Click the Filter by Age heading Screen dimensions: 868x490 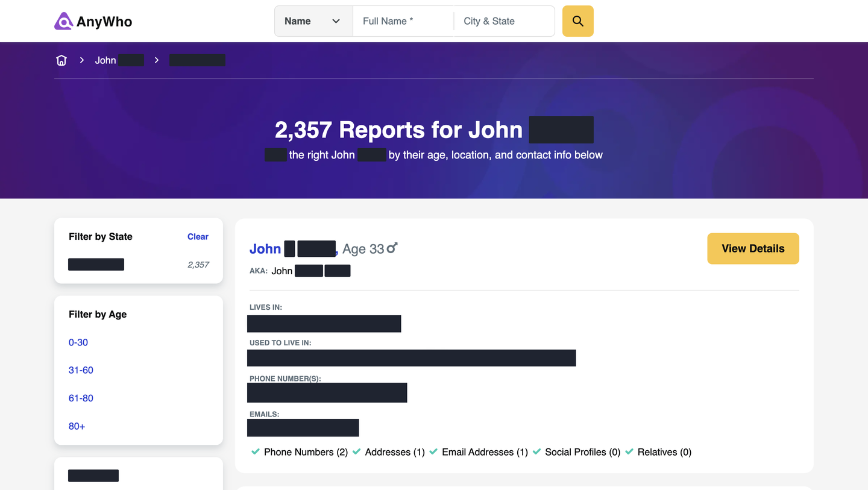pyautogui.click(x=98, y=314)
